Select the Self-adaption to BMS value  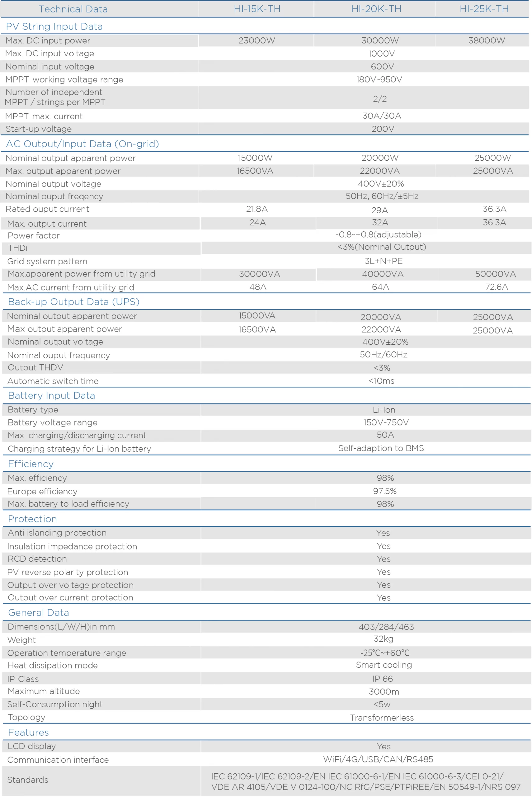(x=381, y=448)
